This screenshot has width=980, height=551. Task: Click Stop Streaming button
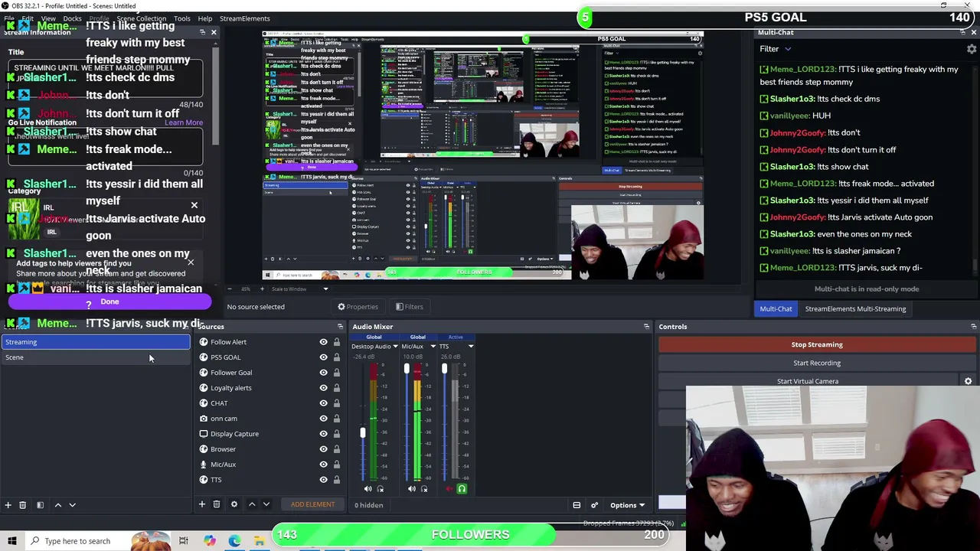[x=817, y=344]
